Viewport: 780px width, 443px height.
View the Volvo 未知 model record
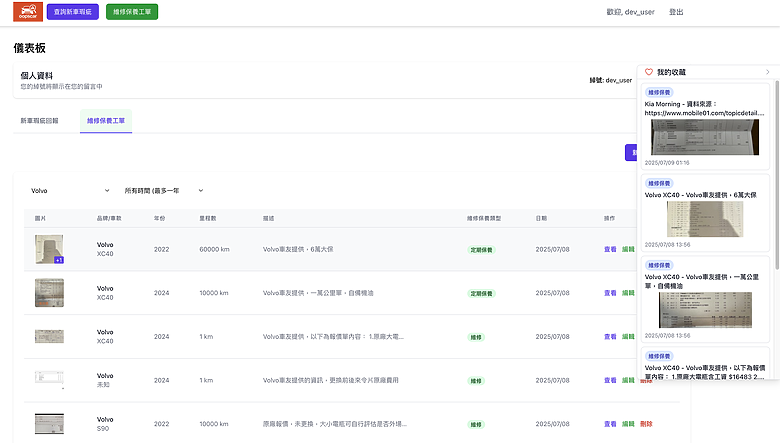610,380
